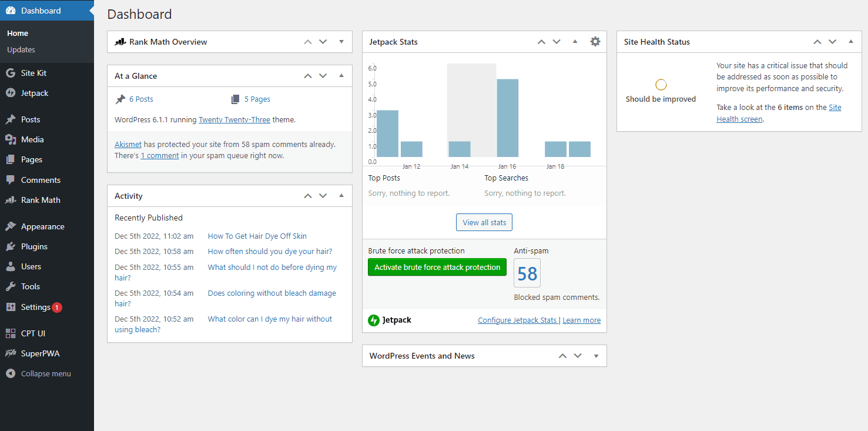Open the Tools menu label
The width and height of the screenshot is (868, 431).
pos(31,286)
